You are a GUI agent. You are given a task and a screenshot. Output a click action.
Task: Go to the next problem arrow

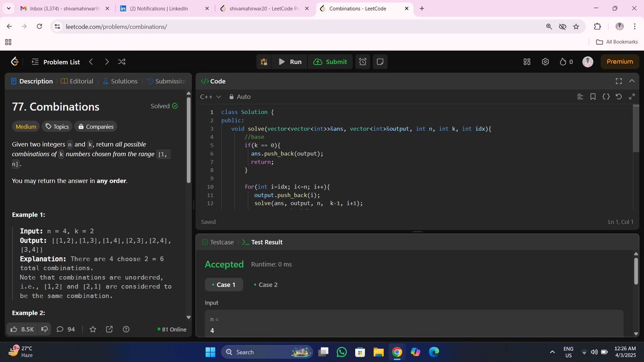(x=107, y=62)
